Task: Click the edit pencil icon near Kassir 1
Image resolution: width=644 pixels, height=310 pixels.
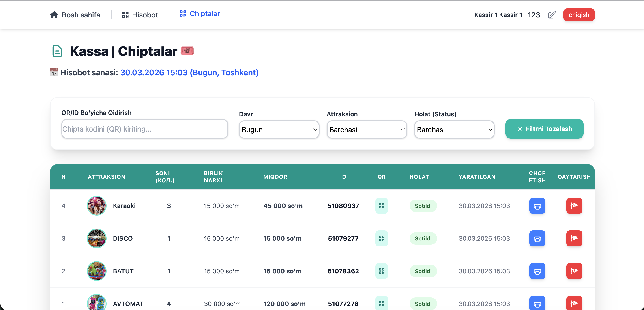Action: tap(552, 15)
